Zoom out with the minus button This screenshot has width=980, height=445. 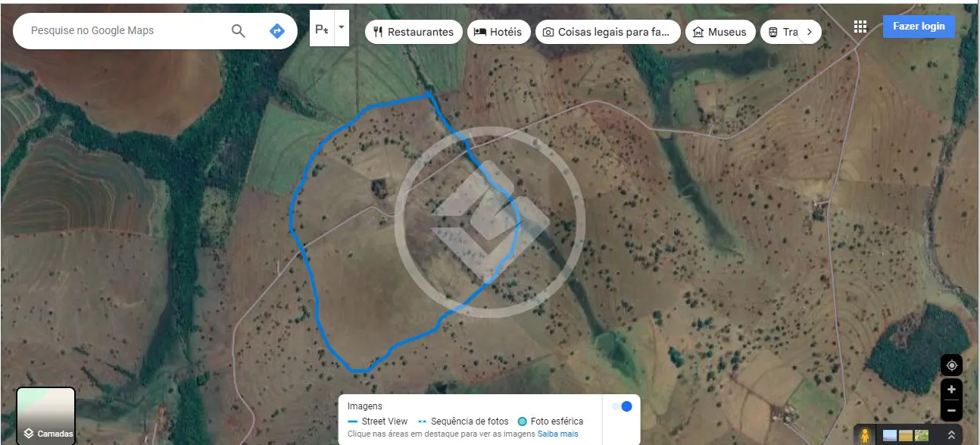click(951, 411)
